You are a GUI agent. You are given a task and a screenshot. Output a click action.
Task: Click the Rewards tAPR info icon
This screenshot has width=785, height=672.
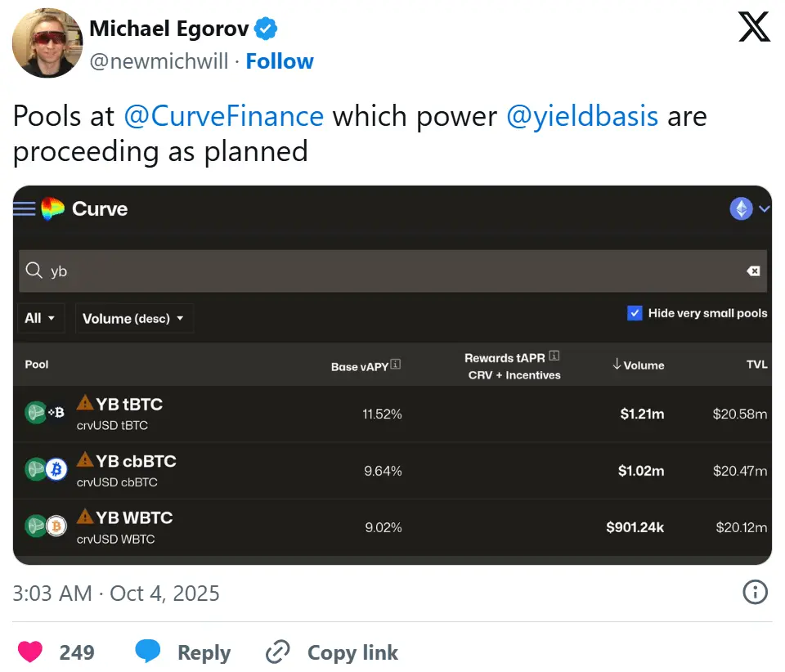[x=554, y=356]
